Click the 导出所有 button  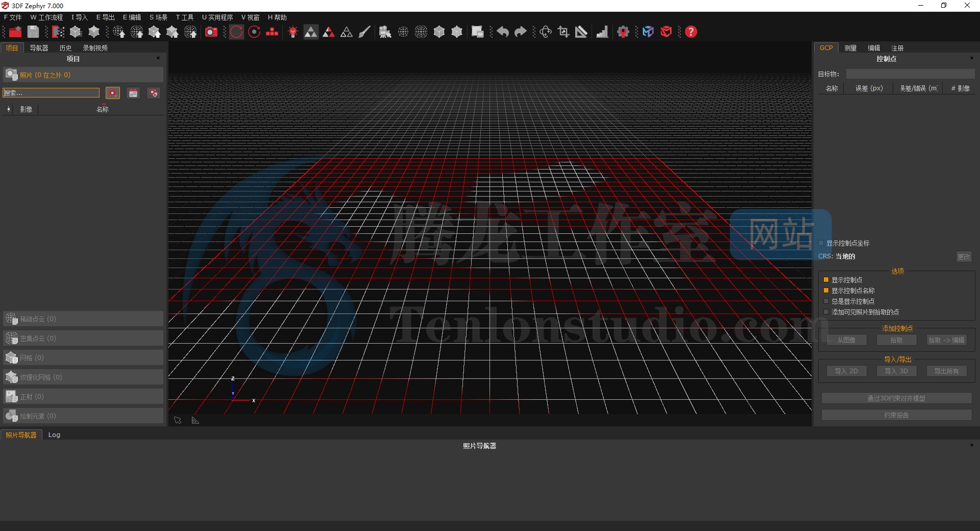[x=946, y=371]
